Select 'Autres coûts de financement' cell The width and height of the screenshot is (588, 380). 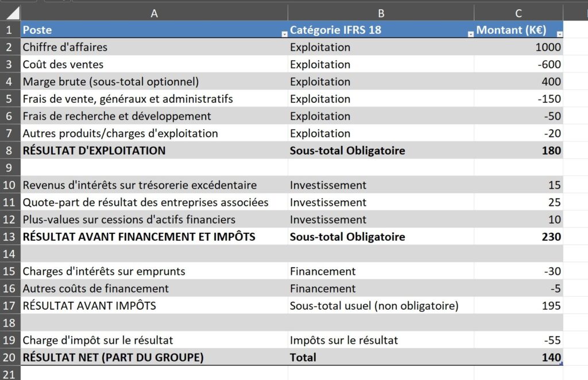[154, 289]
